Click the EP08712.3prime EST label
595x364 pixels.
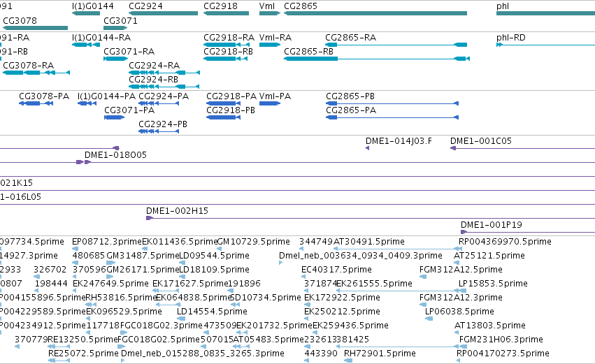[107, 242]
